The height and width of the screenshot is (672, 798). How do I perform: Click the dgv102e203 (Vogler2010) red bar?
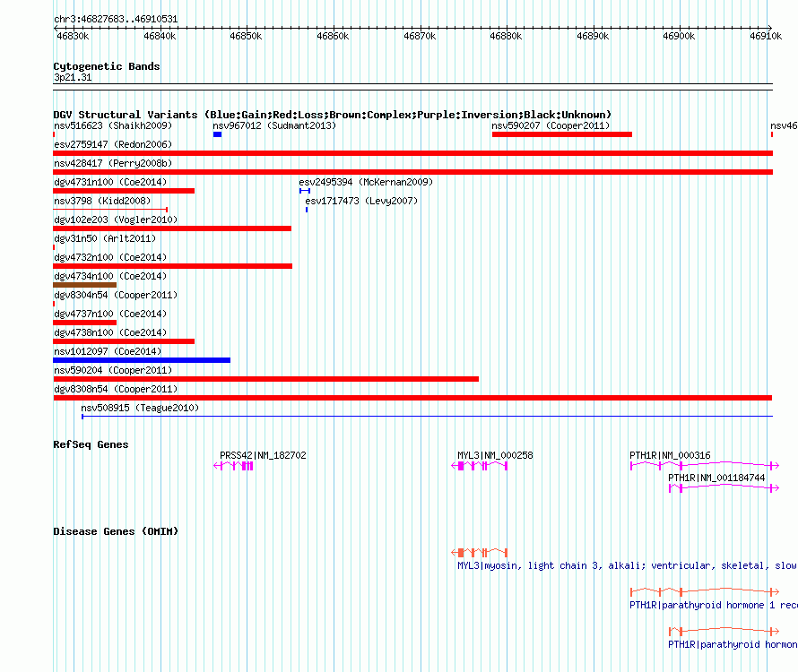[x=172, y=228]
